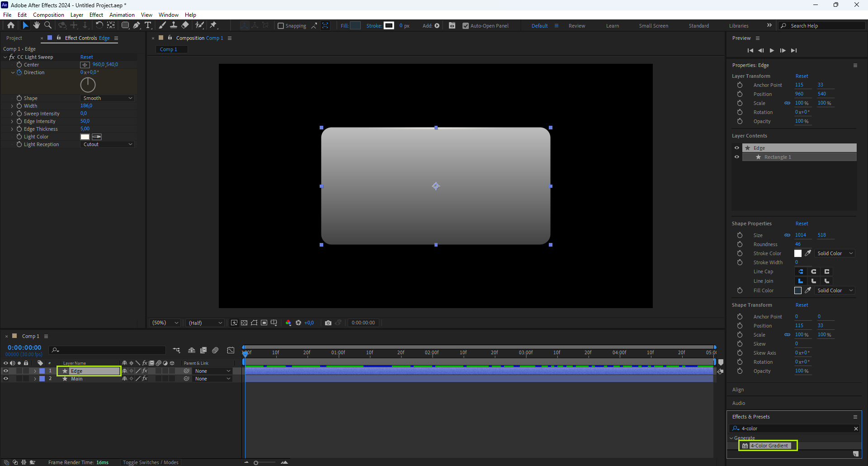Image resolution: width=868 pixels, height=466 pixels.
Task: Select the Zoom tool
Action: (48, 25)
